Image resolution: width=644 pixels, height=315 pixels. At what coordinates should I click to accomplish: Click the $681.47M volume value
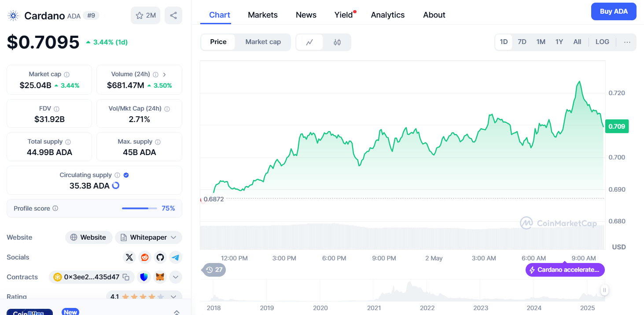125,85
